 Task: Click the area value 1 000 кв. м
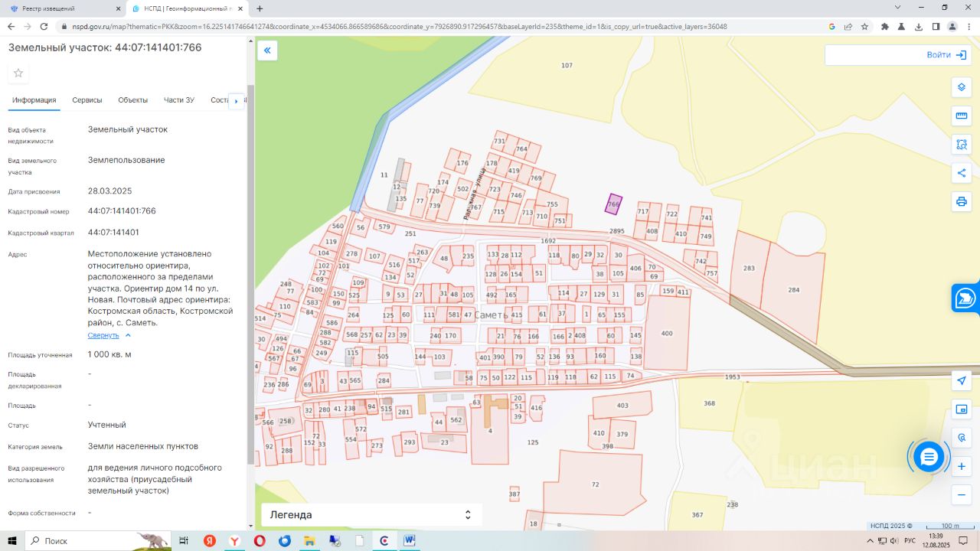pos(109,354)
